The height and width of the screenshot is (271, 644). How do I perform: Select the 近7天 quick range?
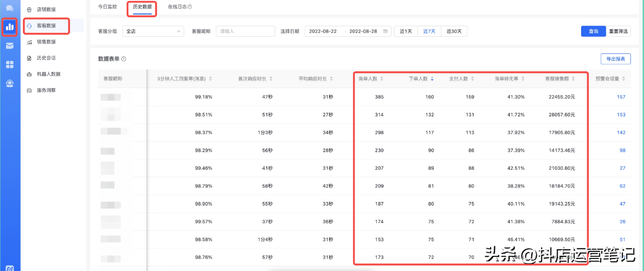[429, 31]
